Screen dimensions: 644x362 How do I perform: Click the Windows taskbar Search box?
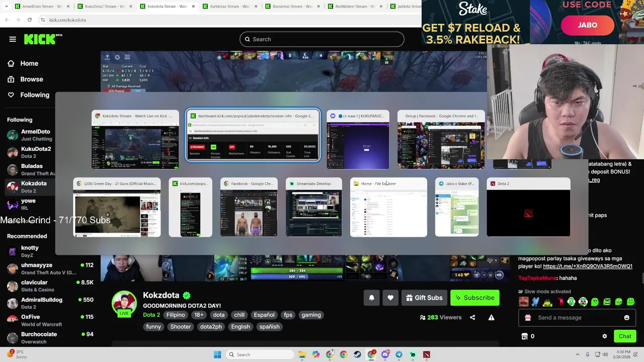pyautogui.click(x=259, y=354)
